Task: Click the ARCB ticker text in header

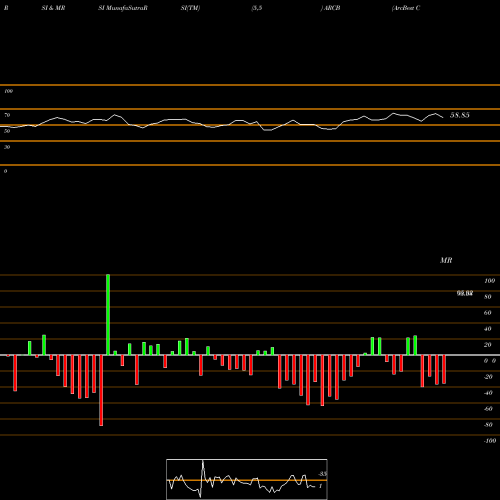Action: pos(332,8)
